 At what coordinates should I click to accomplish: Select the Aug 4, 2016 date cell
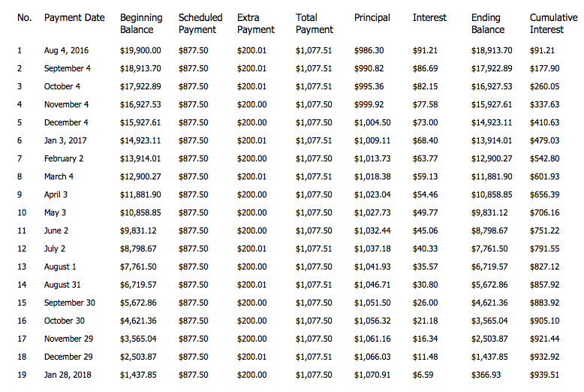(66, 50)
